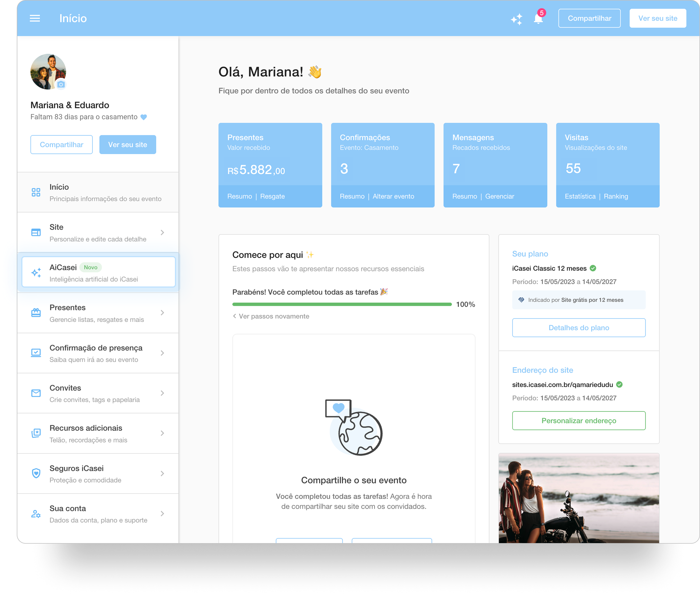Click Alterar evento in Confirmações card
Screen dimensions: 700x597
coord(393,196)
